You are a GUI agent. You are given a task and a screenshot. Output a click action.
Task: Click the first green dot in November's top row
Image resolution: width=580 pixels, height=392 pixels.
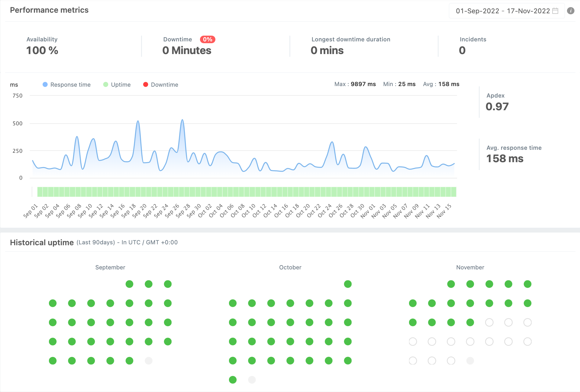(x=451, y=284)
